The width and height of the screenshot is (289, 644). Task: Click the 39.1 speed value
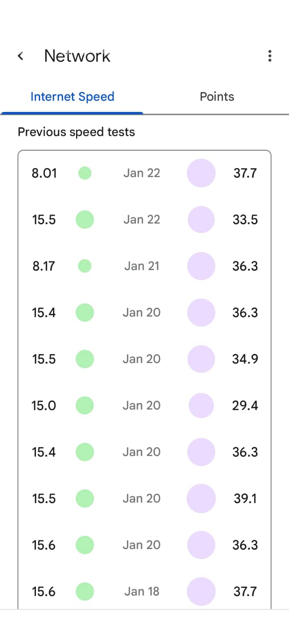[245, 499]
